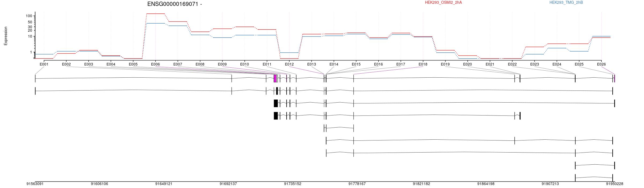Click exon label E021

coord(490,64)
